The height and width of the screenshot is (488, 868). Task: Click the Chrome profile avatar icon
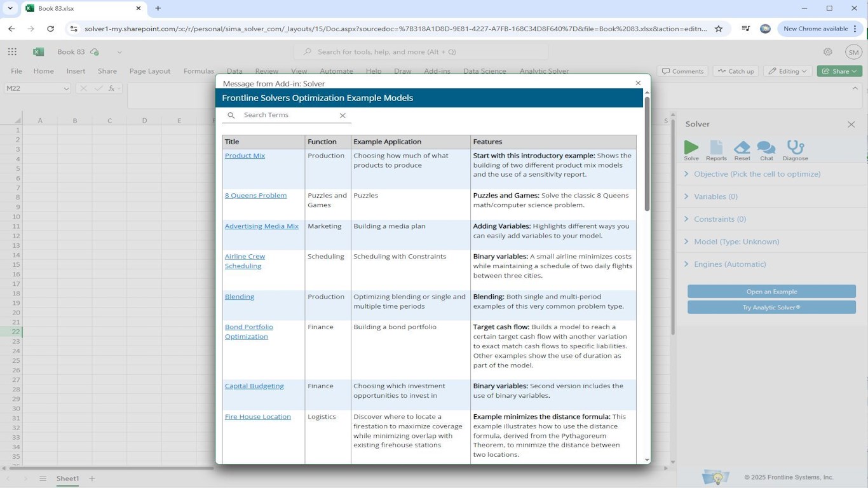(x=765, y=29)
